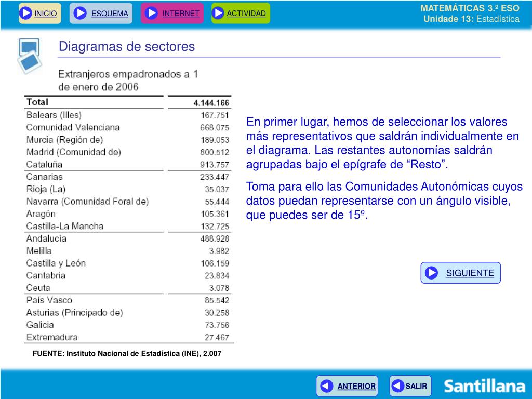Click the INTERNET play arrow icon
The width and height of the screenshot is (532, 399).
click(x=151, y=13)
